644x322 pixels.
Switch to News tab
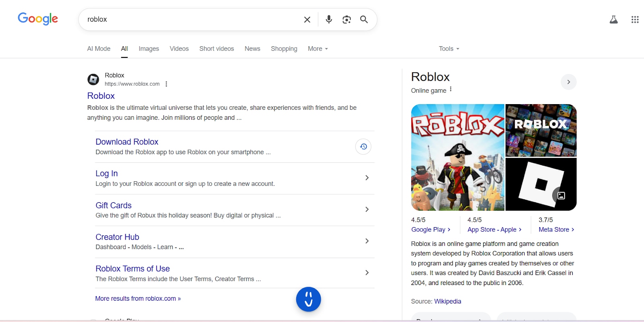pos(252,49)
